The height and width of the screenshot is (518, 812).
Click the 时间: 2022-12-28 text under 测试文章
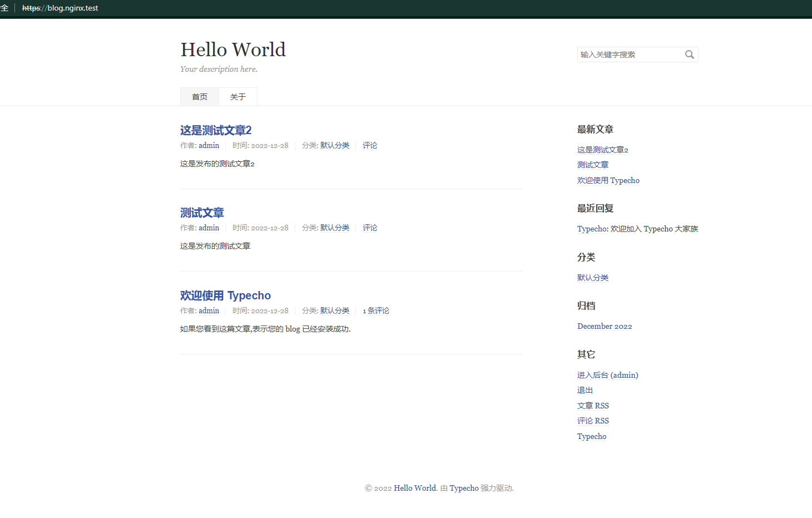pyautogui.click(x=260, y=228)
